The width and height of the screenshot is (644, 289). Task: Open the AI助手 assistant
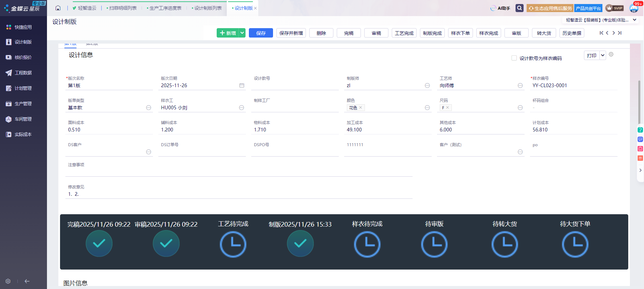tap(500, 8)
